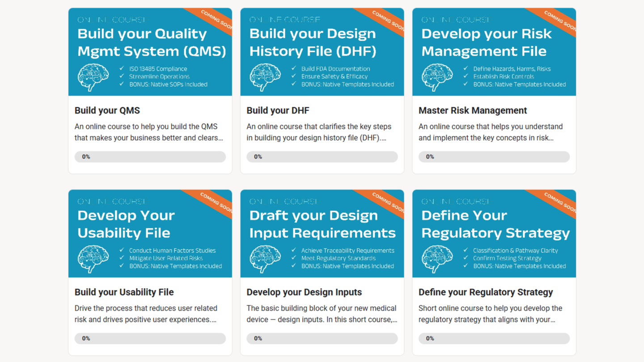Click the Build your QMS progress bar
The image size is (644, 362).
150,157
